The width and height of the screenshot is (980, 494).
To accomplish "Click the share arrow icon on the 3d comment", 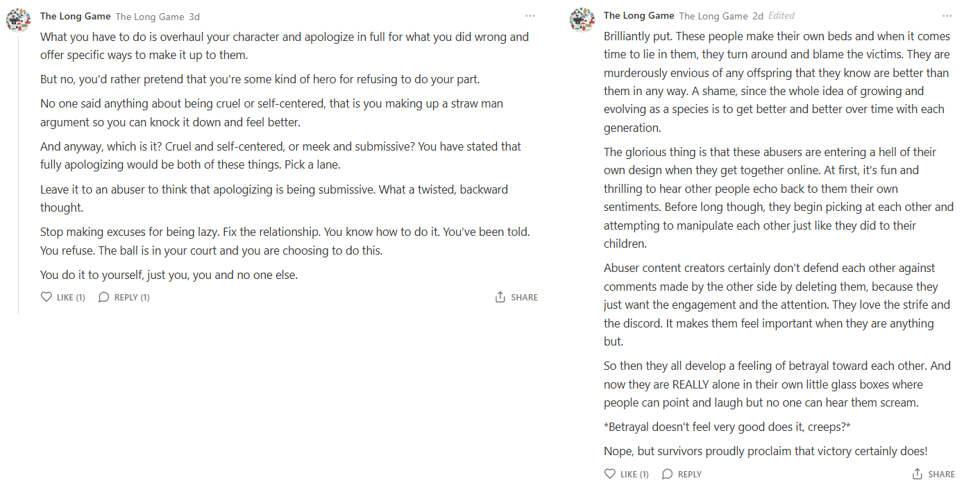I will pyautogui.click(x=500, y=297).
